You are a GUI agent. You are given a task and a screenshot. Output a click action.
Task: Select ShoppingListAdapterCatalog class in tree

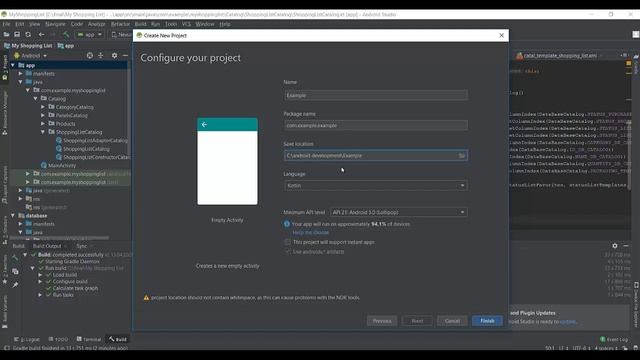[92, 140]
